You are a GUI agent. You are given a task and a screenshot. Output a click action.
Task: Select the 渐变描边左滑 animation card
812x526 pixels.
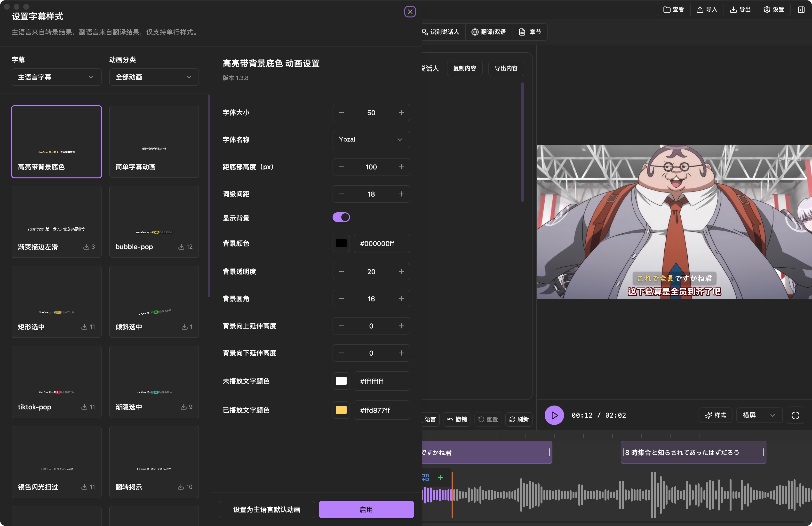[57, 222]
